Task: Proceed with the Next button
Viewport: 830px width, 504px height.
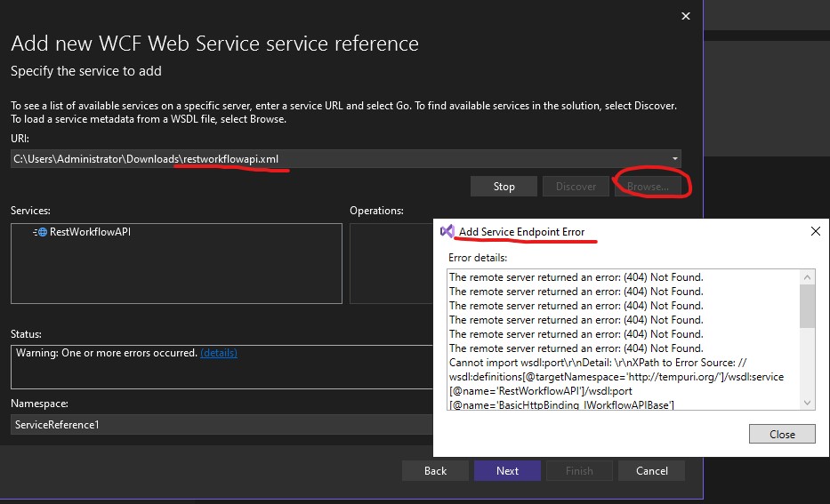Action: point(507,470)
